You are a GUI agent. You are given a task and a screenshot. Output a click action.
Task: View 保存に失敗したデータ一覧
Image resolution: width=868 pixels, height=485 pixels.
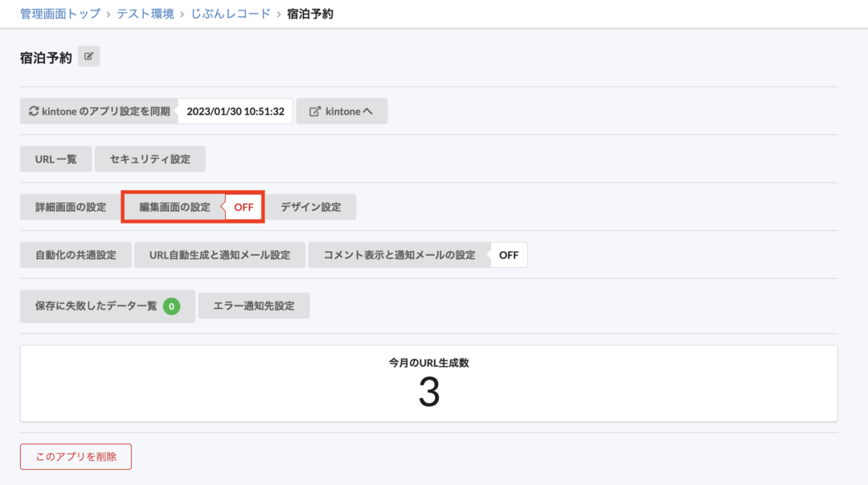tap(96, 306)
